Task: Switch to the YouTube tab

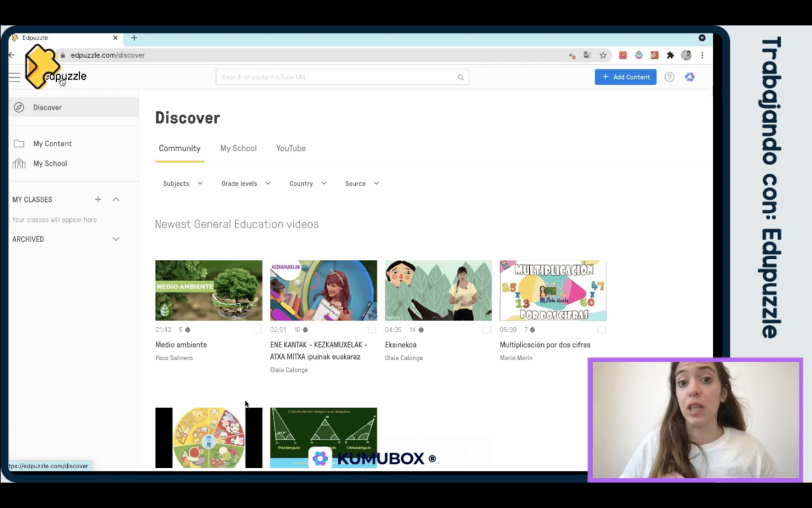Action: point(291,149)
